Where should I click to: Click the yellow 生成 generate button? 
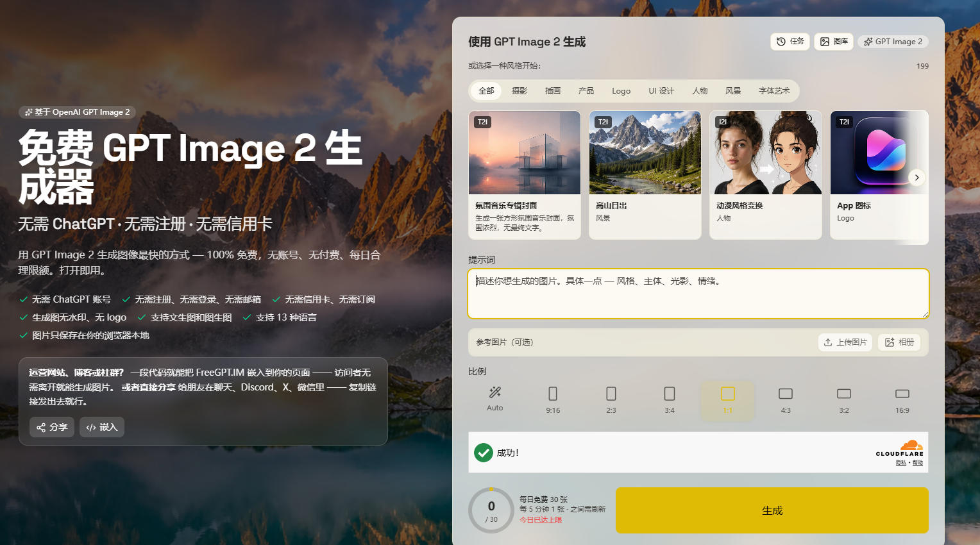772,510
